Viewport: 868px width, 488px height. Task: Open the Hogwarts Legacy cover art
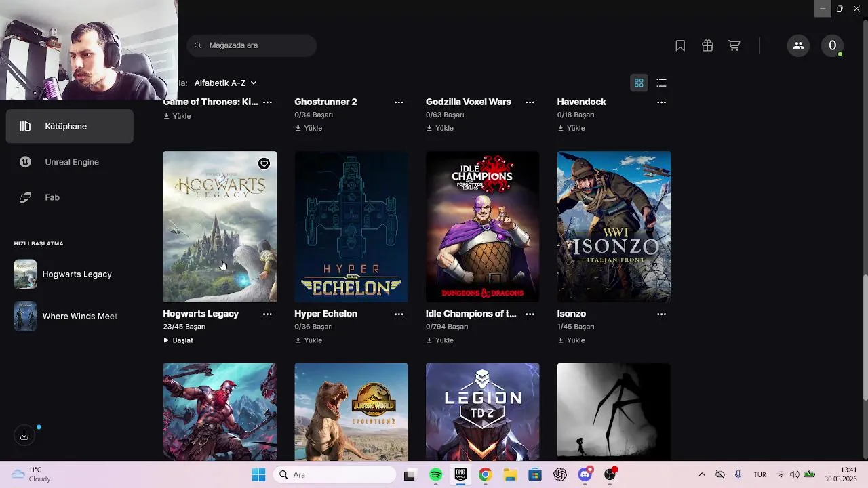point(220,226)
